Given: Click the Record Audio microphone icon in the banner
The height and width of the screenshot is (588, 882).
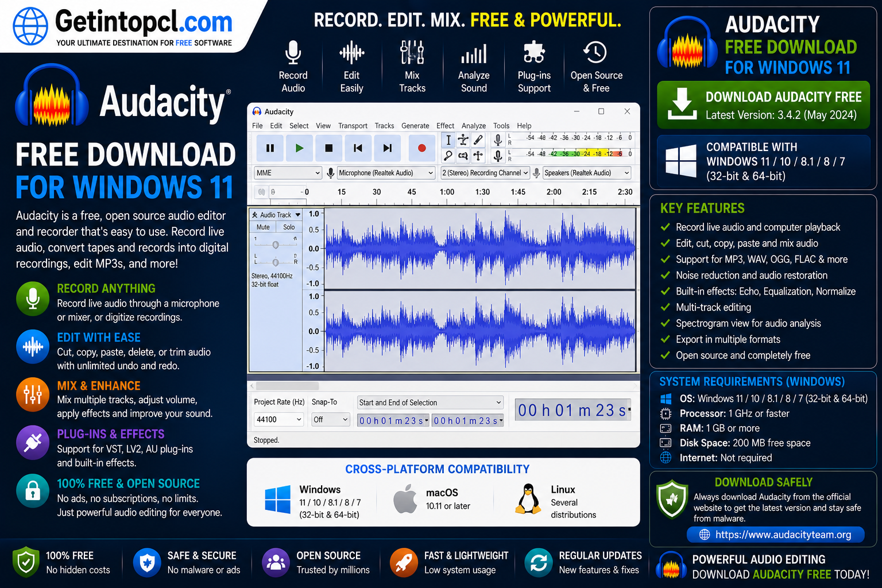Looking at the screenshot, I should click(293, 53).
